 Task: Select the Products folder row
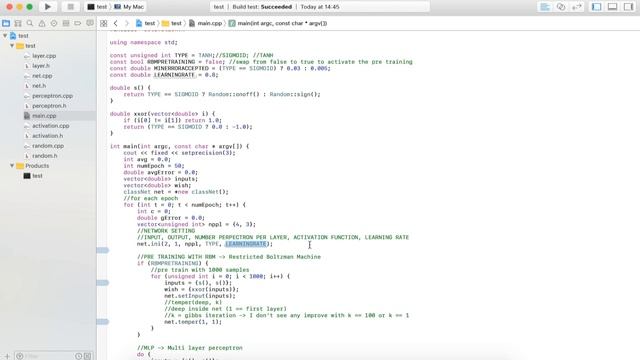click(37, 166)
